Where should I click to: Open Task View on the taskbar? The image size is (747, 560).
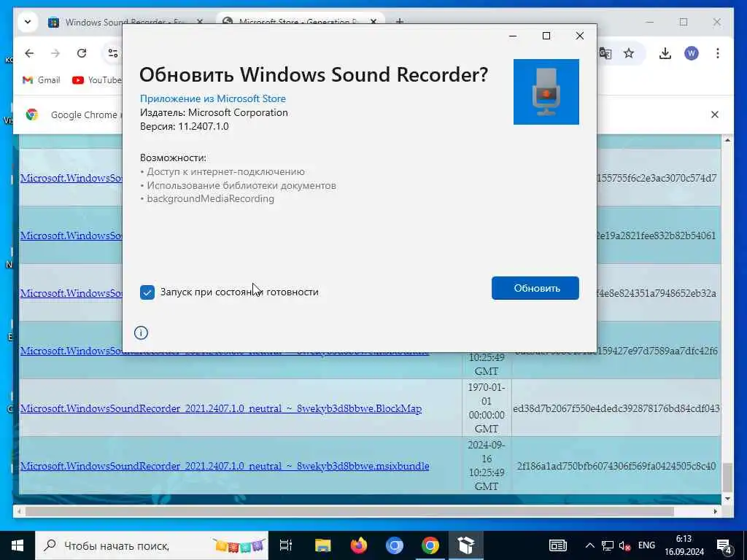click(285, 545)
